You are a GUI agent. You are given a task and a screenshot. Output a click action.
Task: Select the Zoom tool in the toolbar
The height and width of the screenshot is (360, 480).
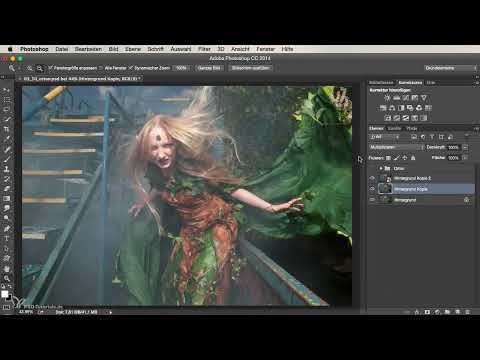pyautogui.click(x=7, y=278)
